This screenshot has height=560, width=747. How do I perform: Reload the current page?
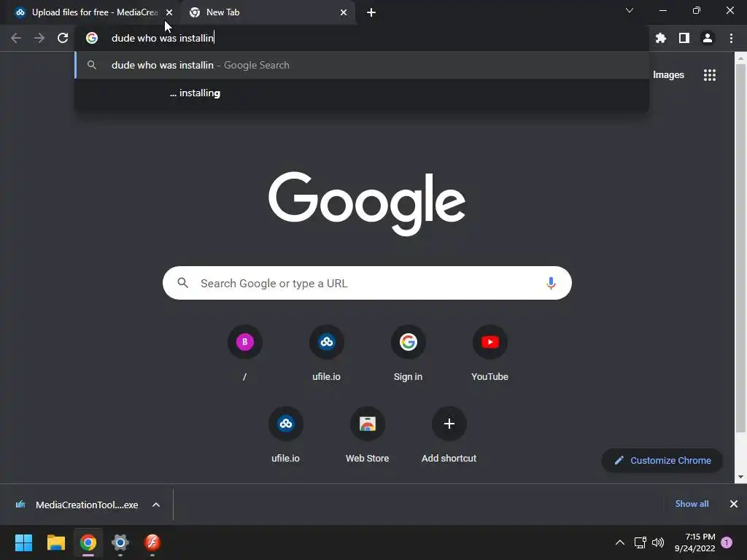tap(63, 38)
